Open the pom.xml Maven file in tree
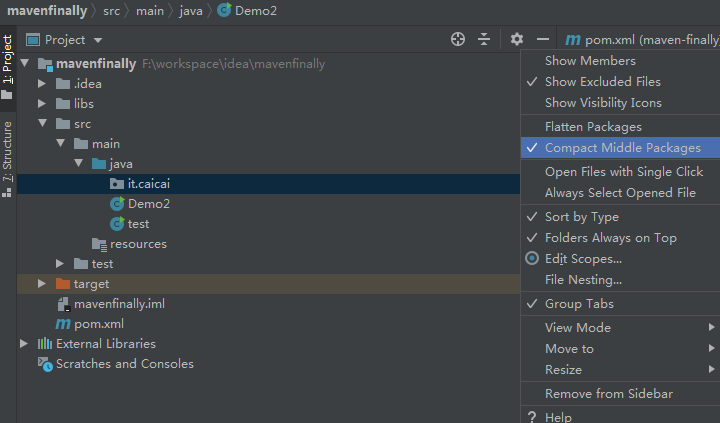Viewport: 720px width, 423px height. click(x=99, y=324)
